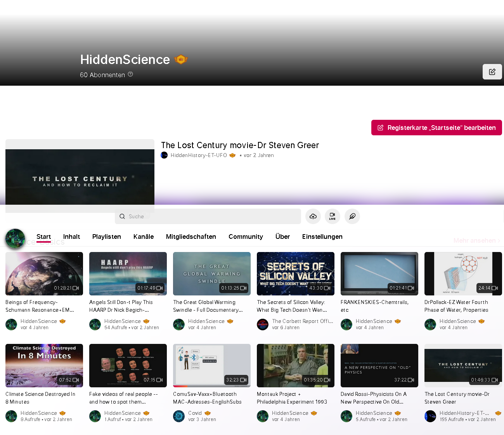Go to the Kanäle tab
Viewport: 504px width, 435px height.
coord(144,236)
